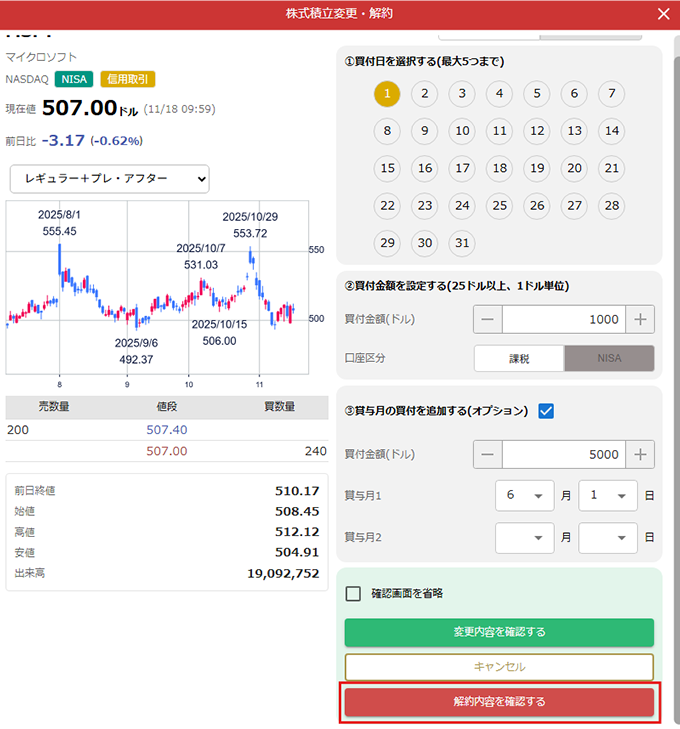Image resolution: width=680 pixels, height=729 pixels.
Task: Open 賞与月1 month dropdown showing 6
Action: coord(524,496)
